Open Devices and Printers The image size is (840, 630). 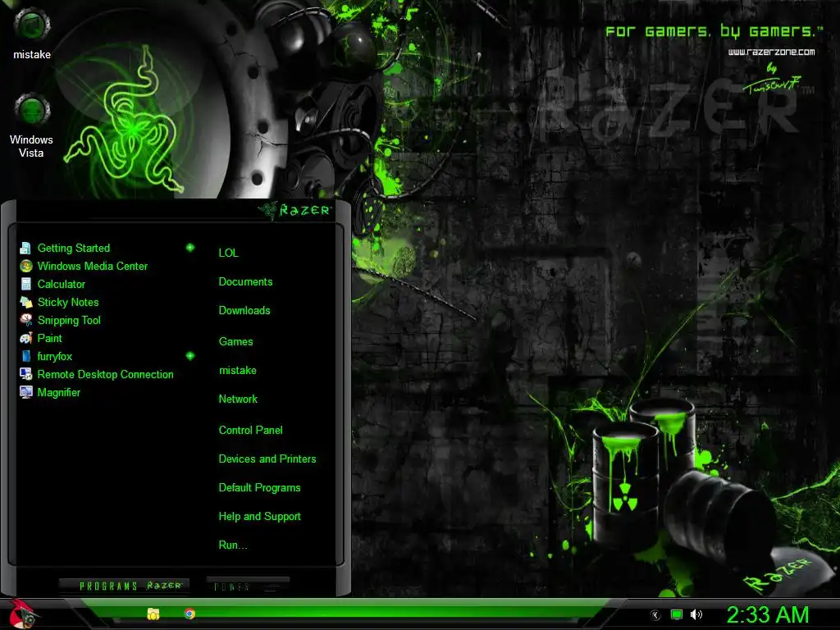267,459
